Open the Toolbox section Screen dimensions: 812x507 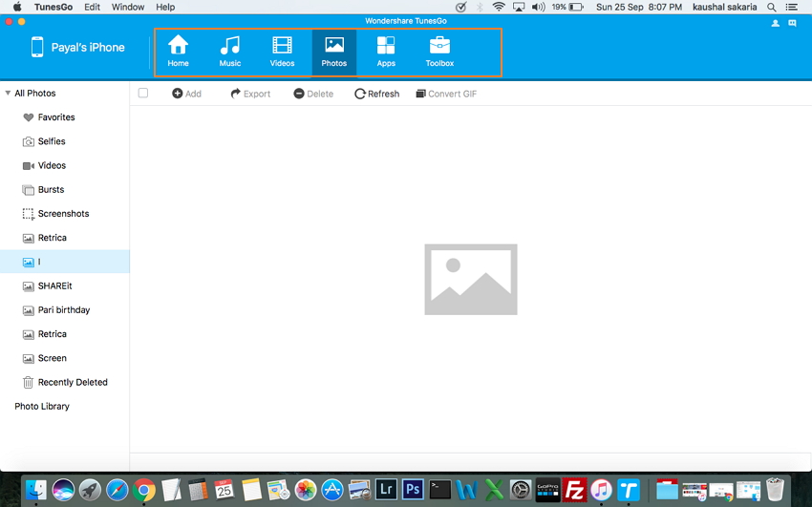(439, 52)
